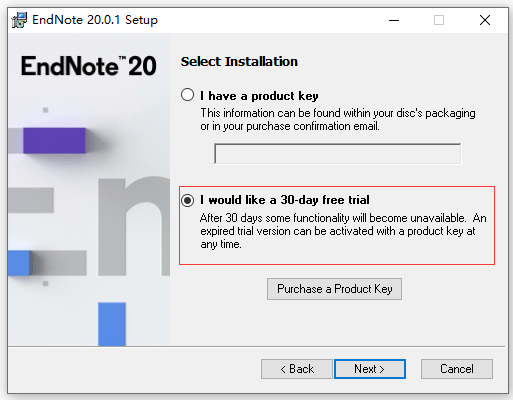Click the greyed-out maximize button
Image resolution: width=513 pixels, height=400 pixels.
click(x=439, y=20)
